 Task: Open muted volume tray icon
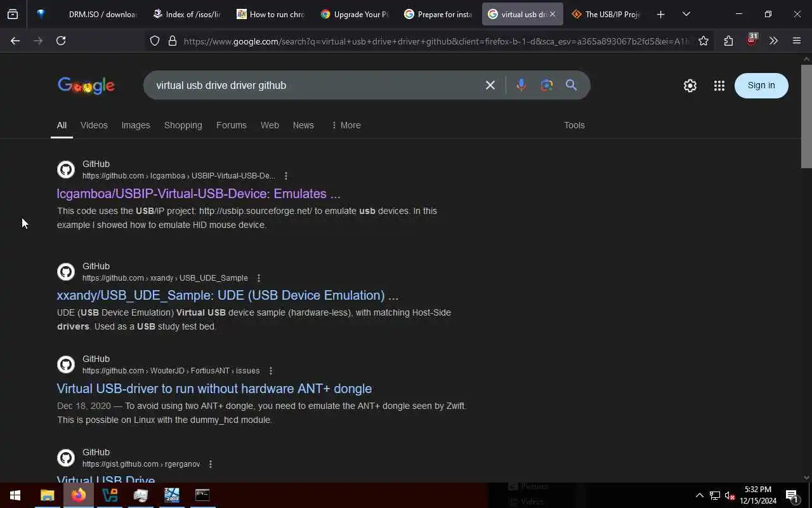730,495
